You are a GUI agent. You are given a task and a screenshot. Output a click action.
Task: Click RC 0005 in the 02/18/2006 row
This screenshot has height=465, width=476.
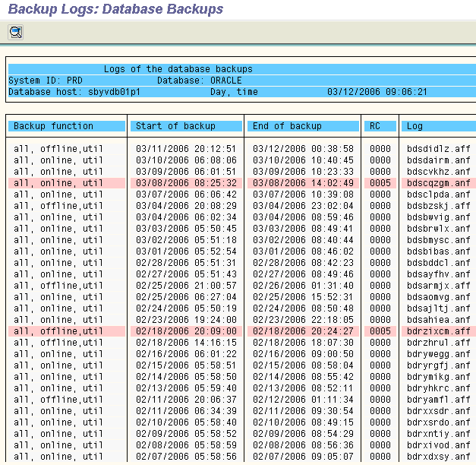click(x=380, y=331)
